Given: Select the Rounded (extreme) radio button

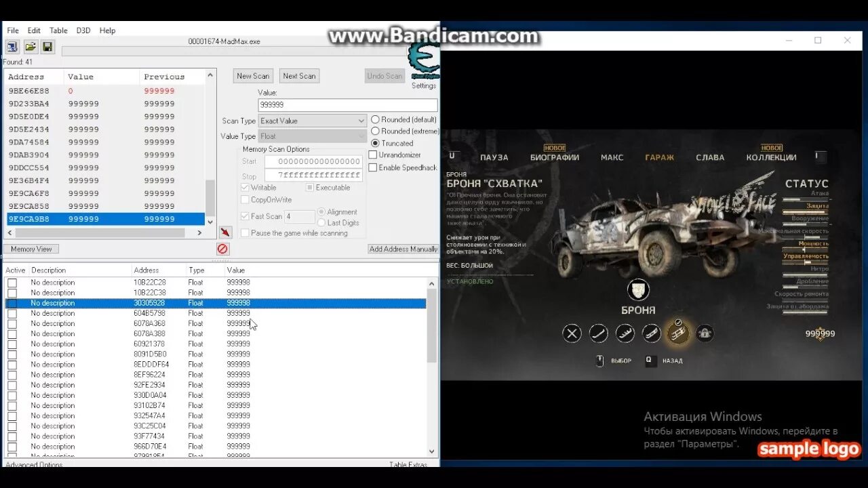Looking at the screenshot, I should 375,131.
